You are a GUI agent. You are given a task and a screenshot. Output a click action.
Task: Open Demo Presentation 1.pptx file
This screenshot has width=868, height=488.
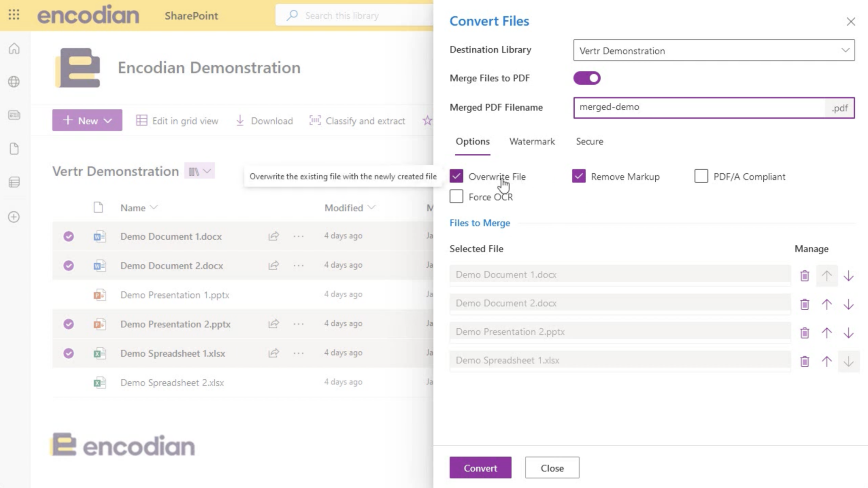[175, 295]
